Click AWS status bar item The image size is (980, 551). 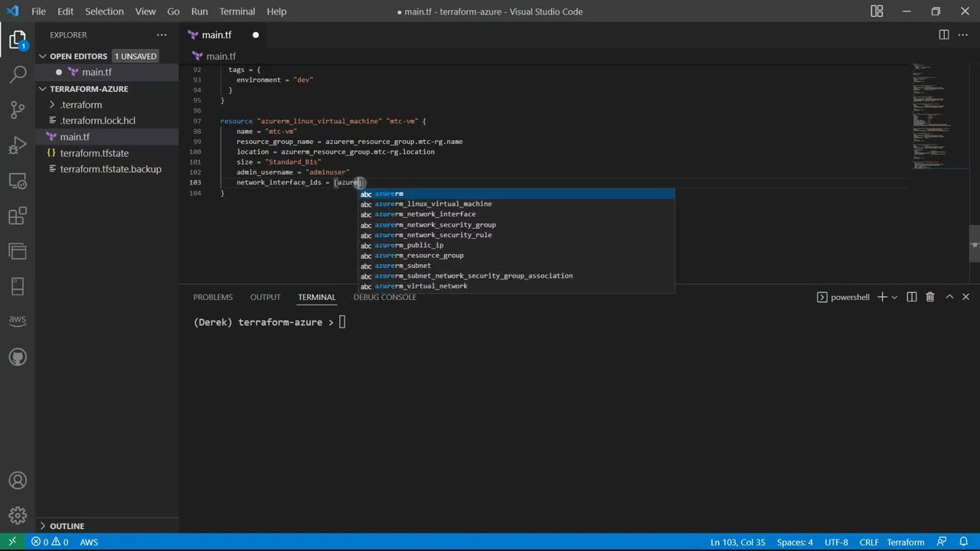tap(89, 542)
